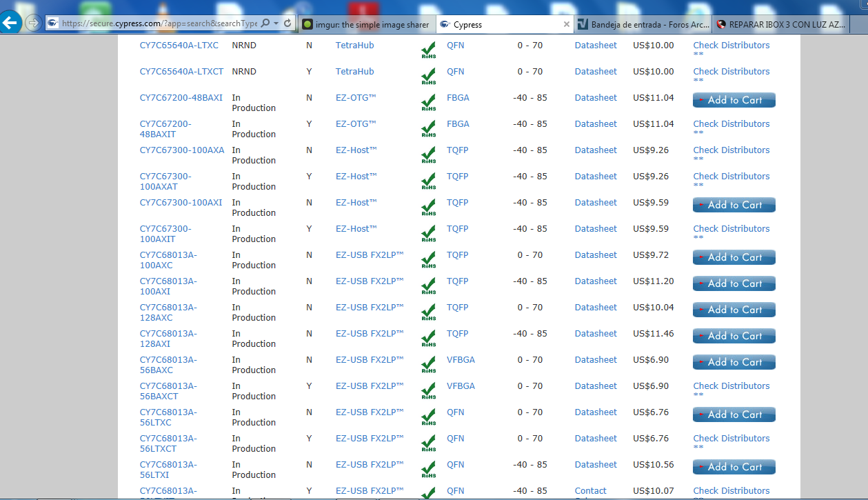Click the -40 - 85 temperature of CY7C68013A-100AXI
The image size is (868, 500).
tap(530, 281)
